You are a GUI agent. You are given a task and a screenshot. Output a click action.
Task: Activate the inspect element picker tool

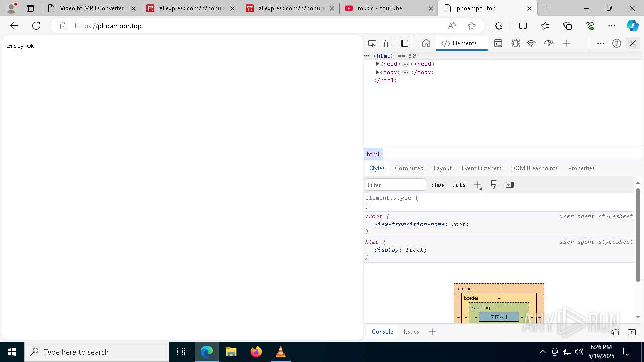click(372, 43)
